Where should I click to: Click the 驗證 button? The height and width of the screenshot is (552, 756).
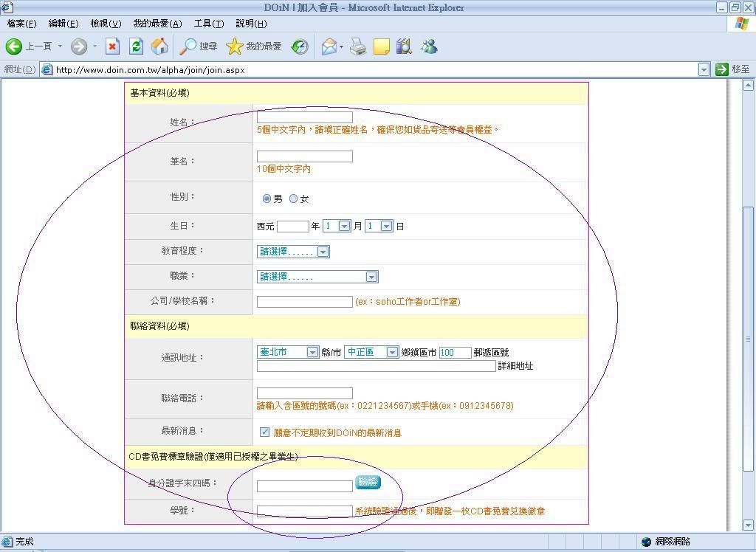368,482
